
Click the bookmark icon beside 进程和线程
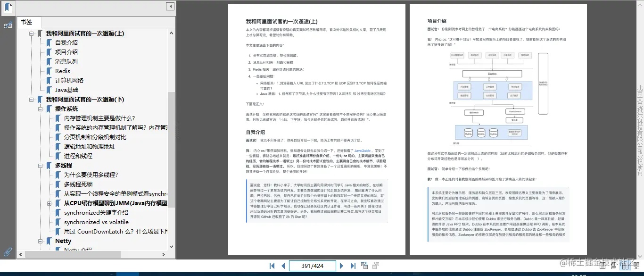(58, 156)
